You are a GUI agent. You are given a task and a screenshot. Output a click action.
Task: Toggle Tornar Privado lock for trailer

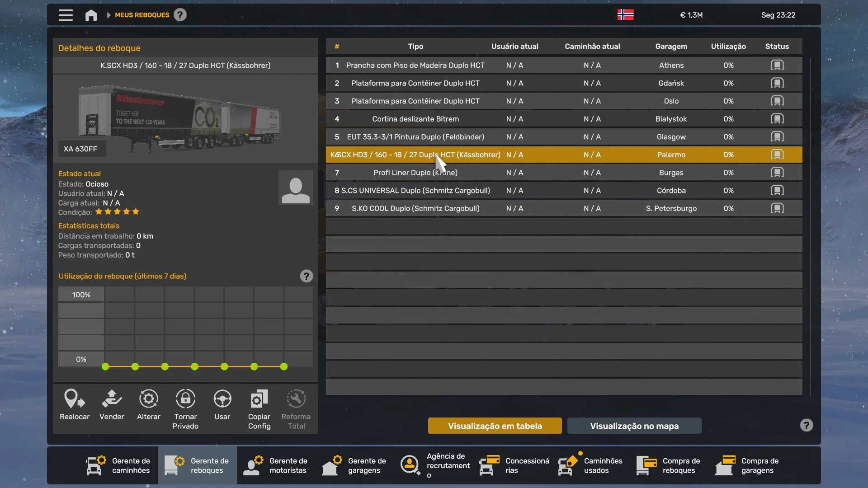point(185,399)
